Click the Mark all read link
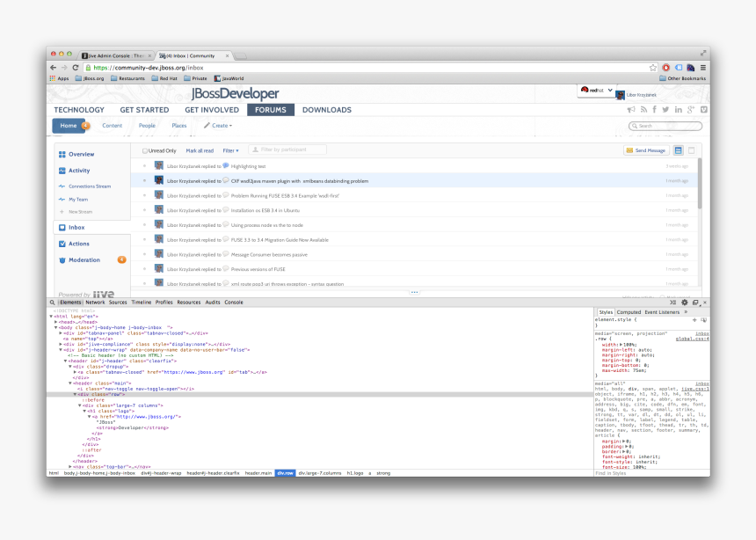 (x=200, y=150)
